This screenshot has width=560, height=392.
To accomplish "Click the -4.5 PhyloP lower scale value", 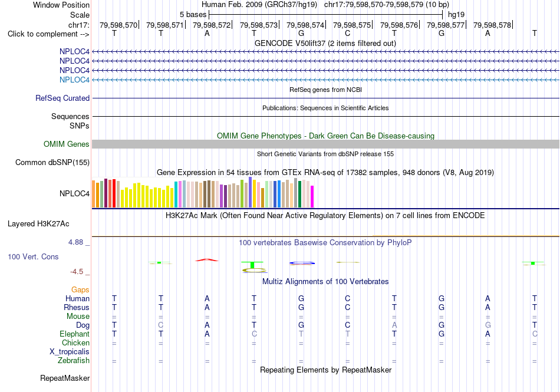I will (77, 272).
